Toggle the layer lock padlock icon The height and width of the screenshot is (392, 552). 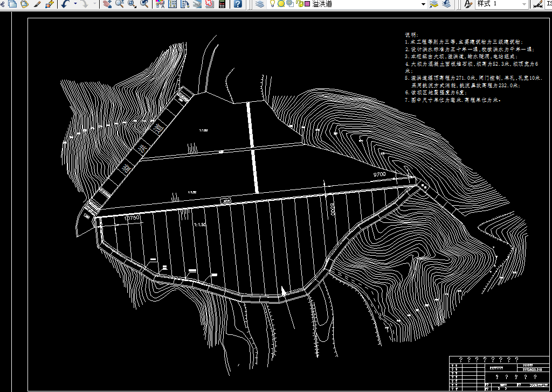[299, 4]
